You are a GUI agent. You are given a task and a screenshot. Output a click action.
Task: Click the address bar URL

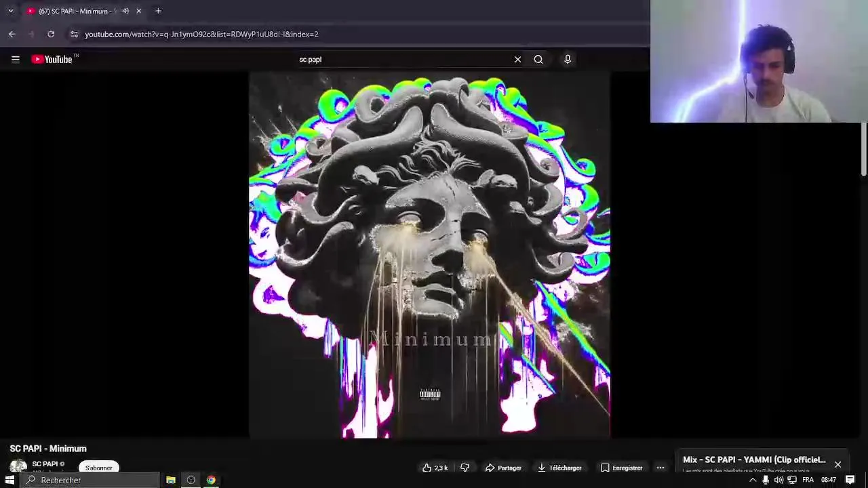(x=201, y=34)
